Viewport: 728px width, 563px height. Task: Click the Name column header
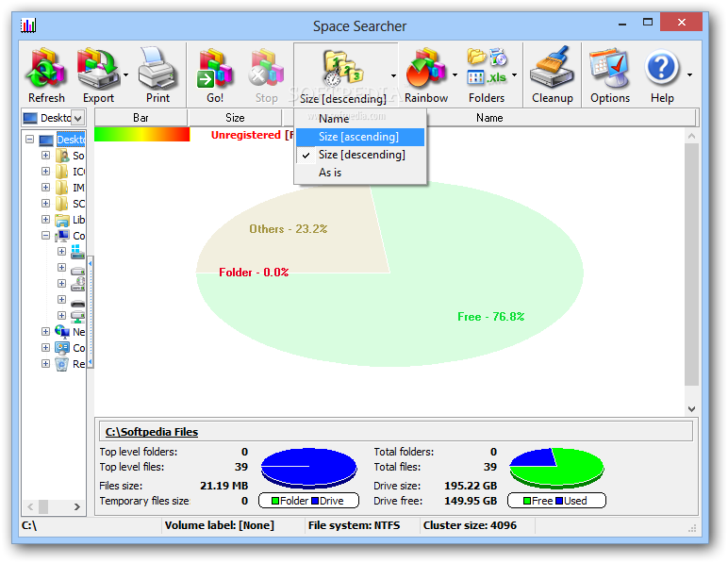pyautogui.click(x=489, y=118)
